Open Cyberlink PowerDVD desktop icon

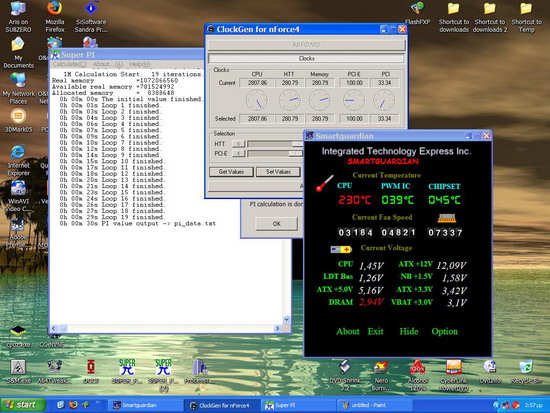(x=454, y=375)
